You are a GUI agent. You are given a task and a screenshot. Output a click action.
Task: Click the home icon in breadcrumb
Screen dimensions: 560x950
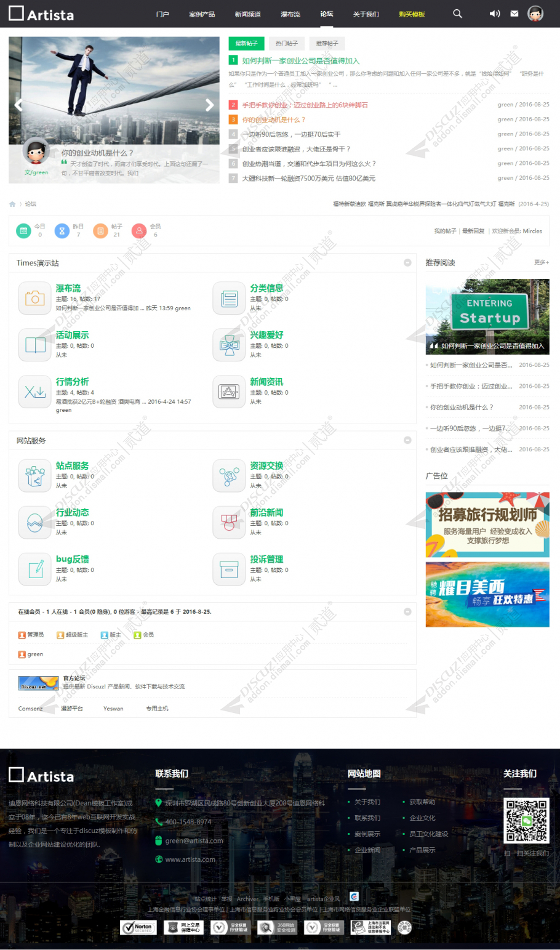click(12, 204)
